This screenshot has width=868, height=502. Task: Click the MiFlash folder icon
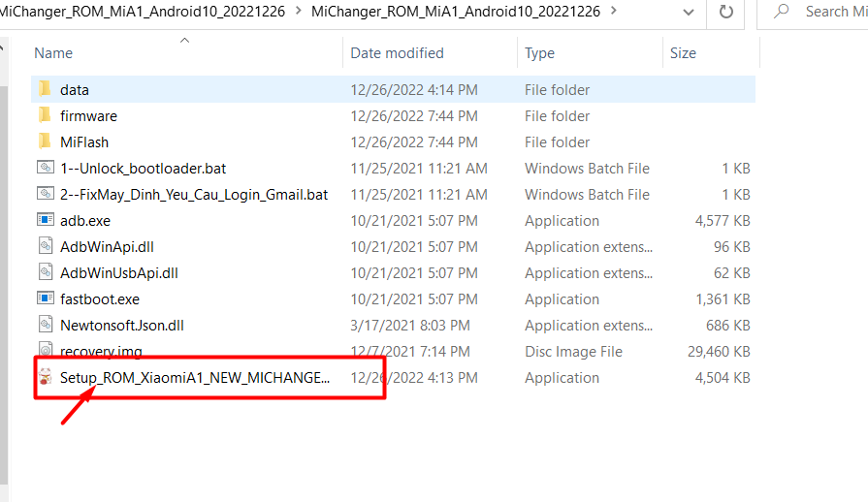(x=45, y=141)
